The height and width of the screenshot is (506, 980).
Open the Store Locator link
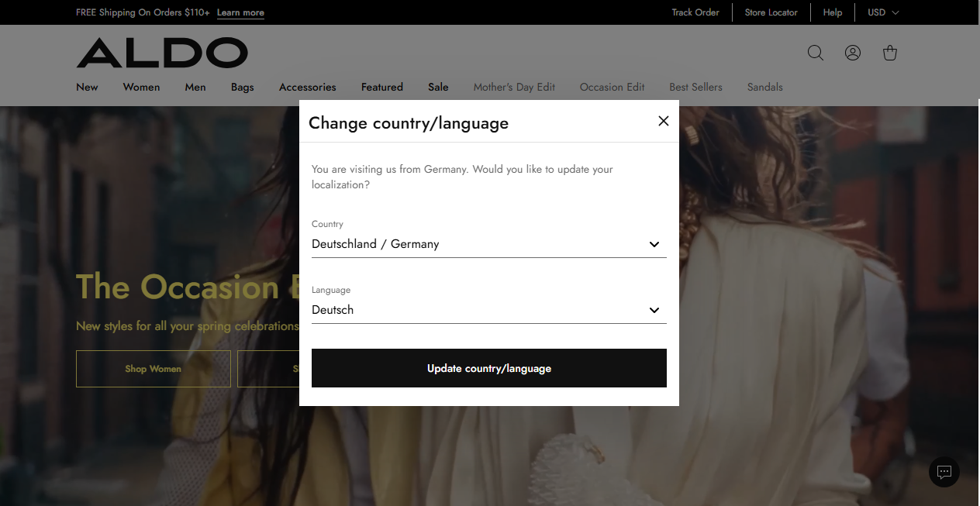coord(771,12)
